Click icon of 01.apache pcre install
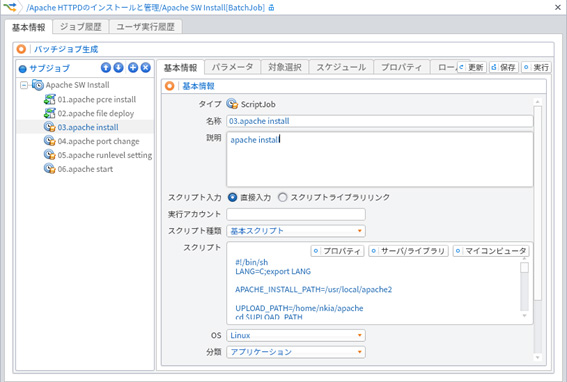 pyautogui.click(x=50, y=99)
